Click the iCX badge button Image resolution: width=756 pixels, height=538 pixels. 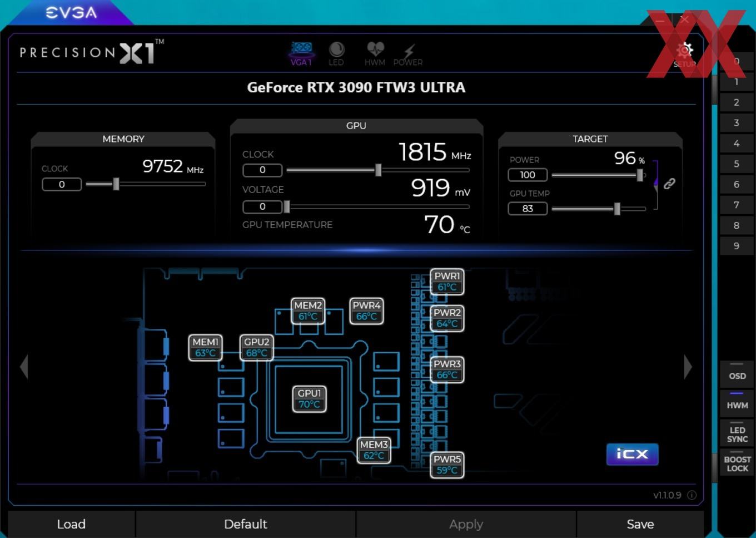coord(632,454)
